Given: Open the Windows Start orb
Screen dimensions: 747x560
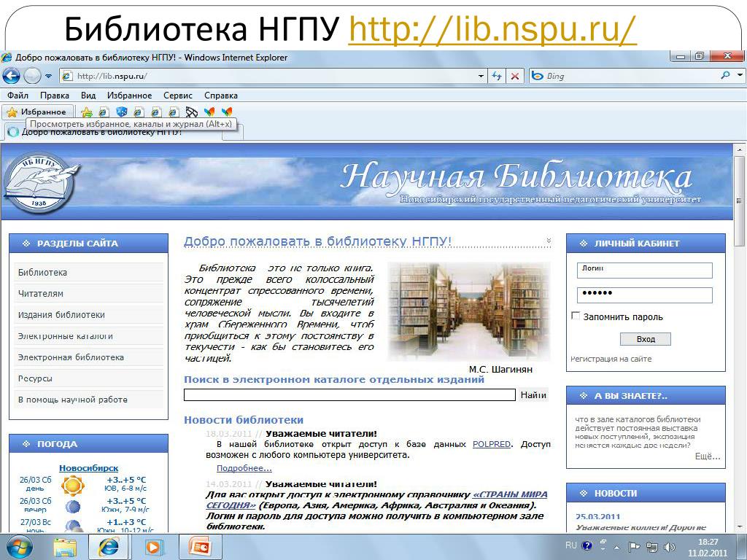Looking at the screenshot, I should click(x=19, y=547).
